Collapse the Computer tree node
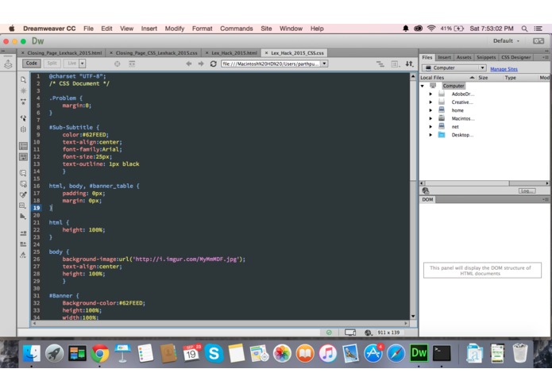This screenshot has width=552, height=392. coord(423,86)
